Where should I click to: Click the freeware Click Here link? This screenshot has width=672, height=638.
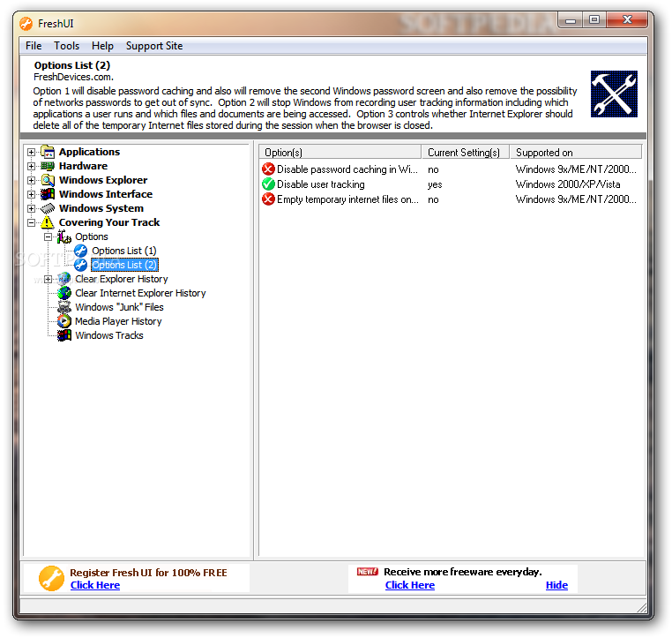pos(410,585)
